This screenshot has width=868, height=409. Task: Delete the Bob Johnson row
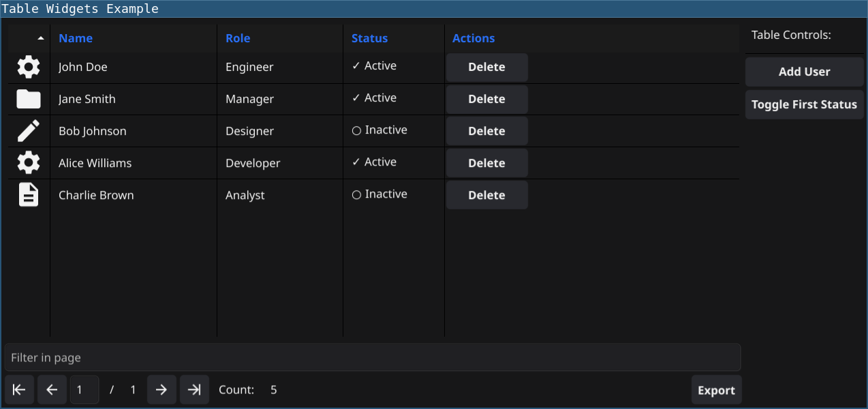[x=486, y=131]
